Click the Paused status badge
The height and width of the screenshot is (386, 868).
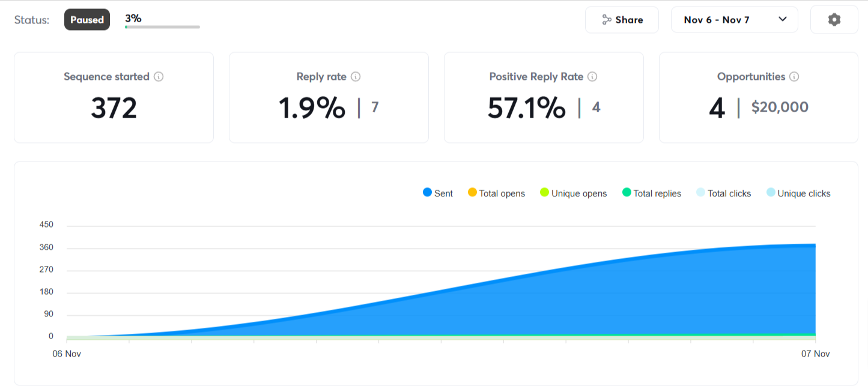(87, 20)
